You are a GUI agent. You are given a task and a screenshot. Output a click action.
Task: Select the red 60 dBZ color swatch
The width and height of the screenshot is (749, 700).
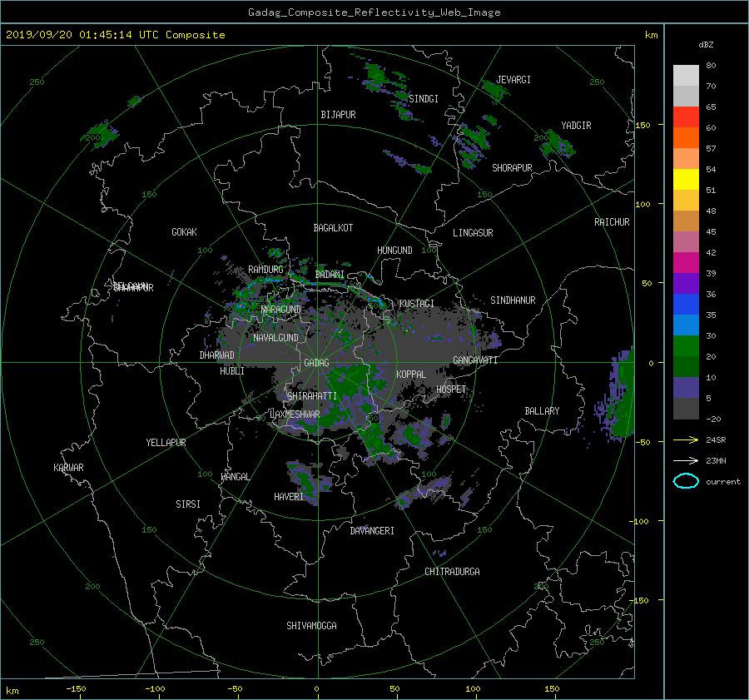(686, 117)
